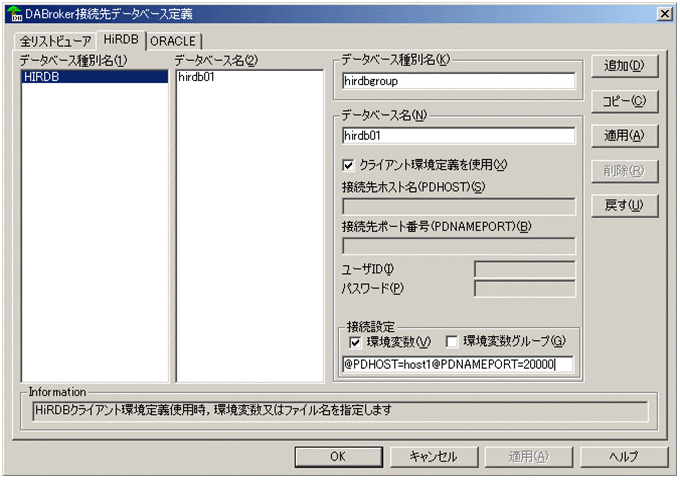Screen dimensions: 680x480
Task: Click the ユーザID input field
Action: click(525, 269)
